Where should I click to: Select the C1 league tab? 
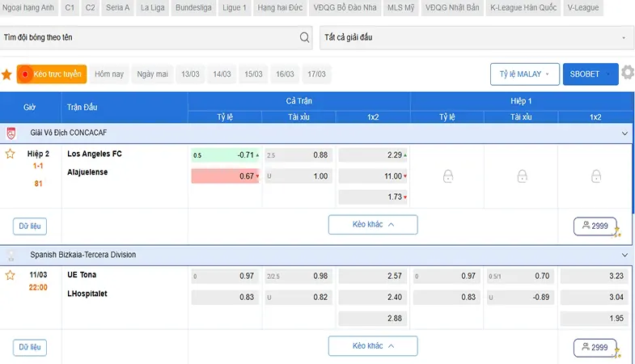(x=70, y=8)
